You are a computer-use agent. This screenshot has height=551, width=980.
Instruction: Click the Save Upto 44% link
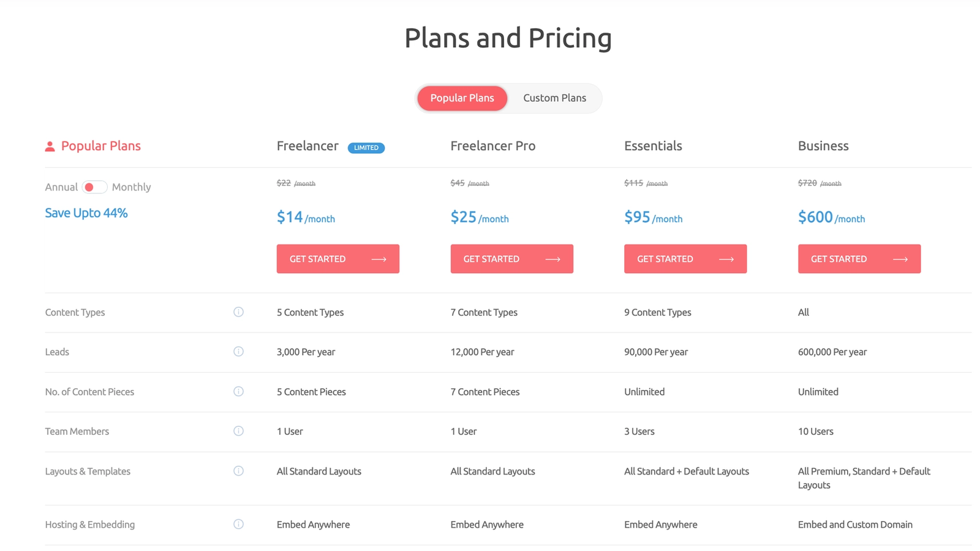pos(86,212)
